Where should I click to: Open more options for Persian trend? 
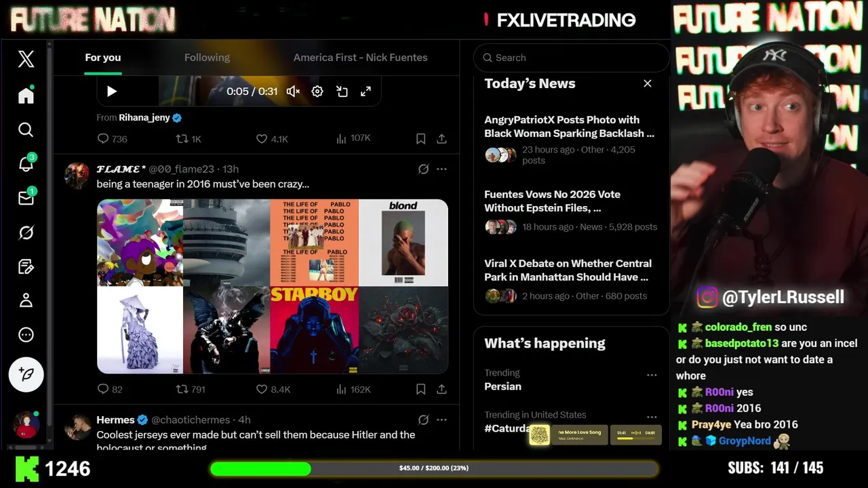652,375
